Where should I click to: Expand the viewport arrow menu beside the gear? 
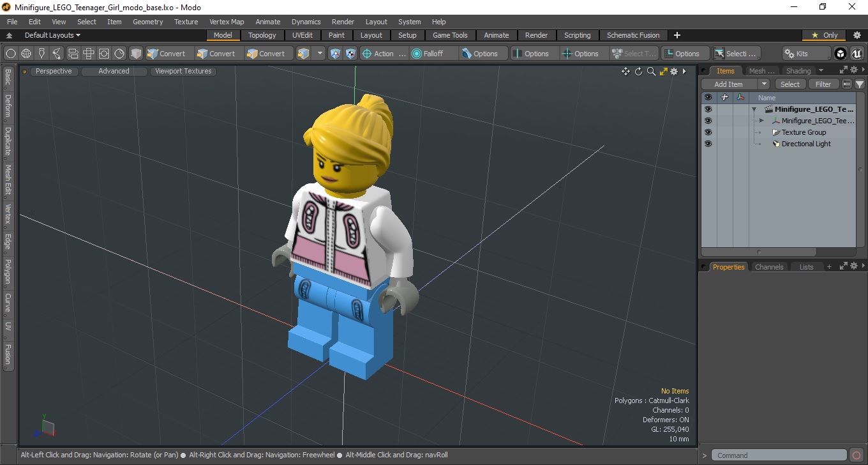point(684,72)
